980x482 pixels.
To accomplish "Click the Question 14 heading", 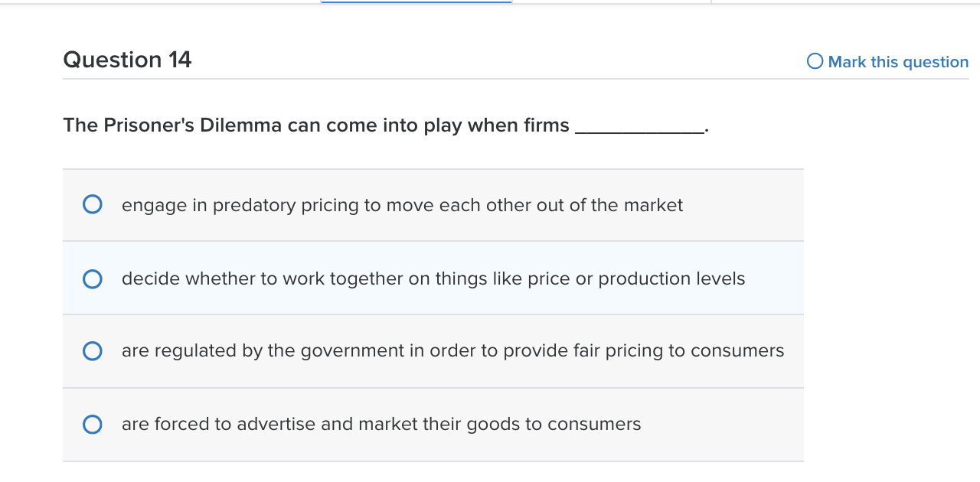I will pyautogui.click(x=127, y=60).
